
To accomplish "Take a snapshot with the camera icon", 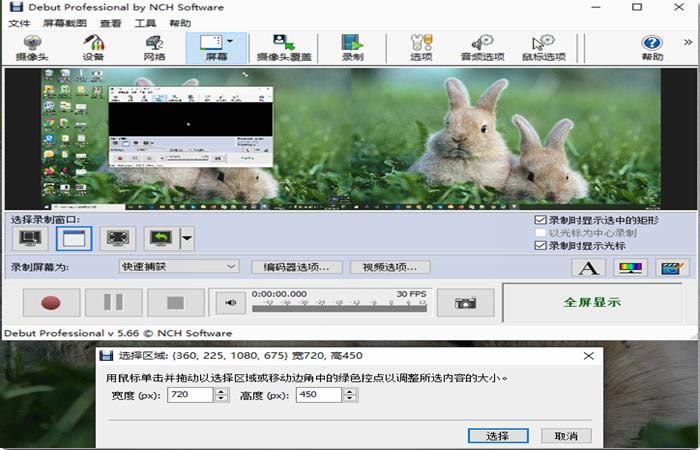I will pos(465,303).
